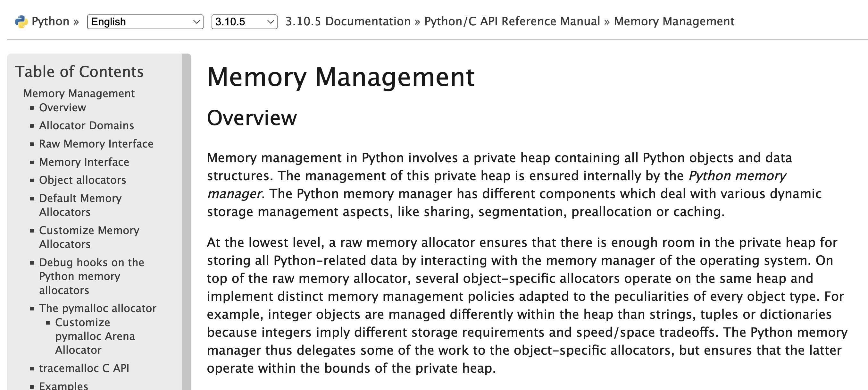Screen dimensions: 868x390
Task: Go to the Python home breadcrumb link
Action: (x=50, y=21)
